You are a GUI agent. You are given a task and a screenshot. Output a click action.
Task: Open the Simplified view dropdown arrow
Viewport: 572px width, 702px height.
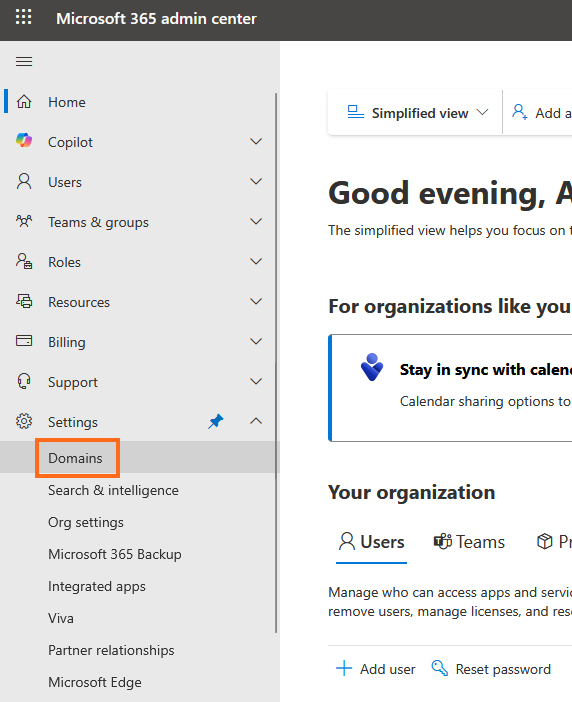pos(482,112)
